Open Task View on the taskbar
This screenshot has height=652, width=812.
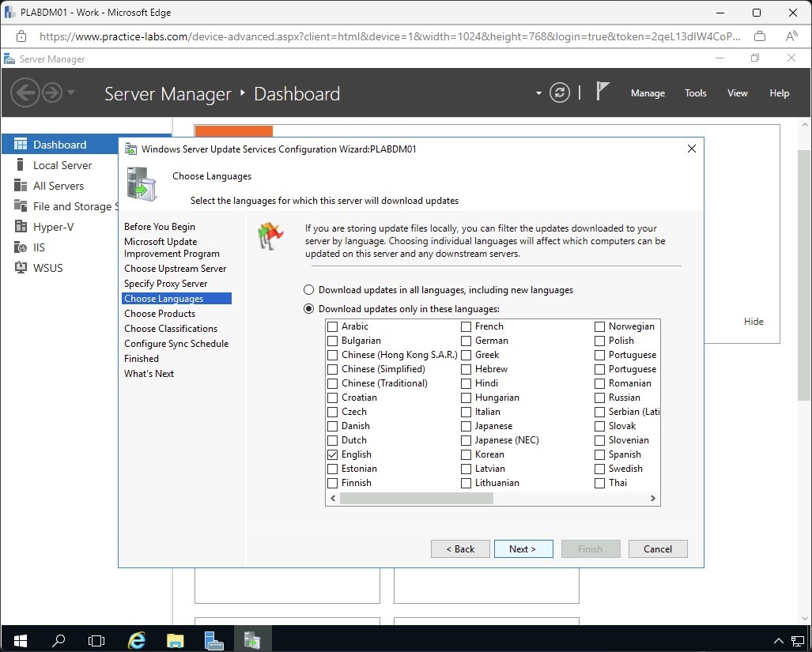click(96, 639)
